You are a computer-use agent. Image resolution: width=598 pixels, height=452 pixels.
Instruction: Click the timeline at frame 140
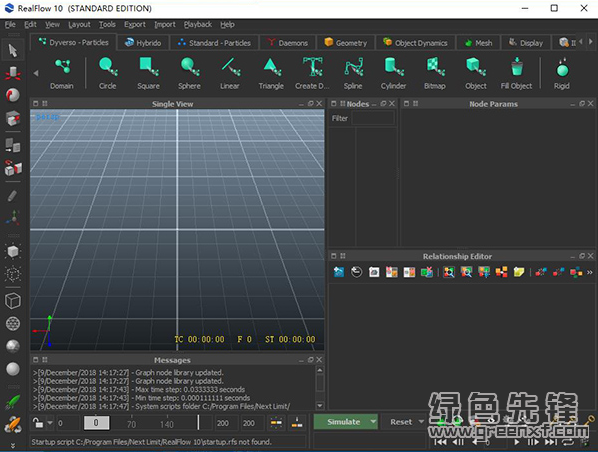(x=167, y=424)
